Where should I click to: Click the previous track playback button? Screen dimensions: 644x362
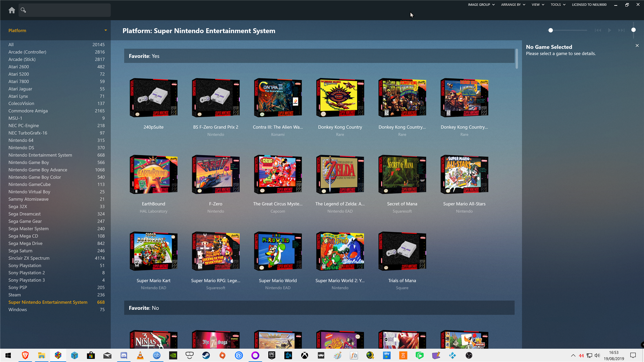click(598, 30)
